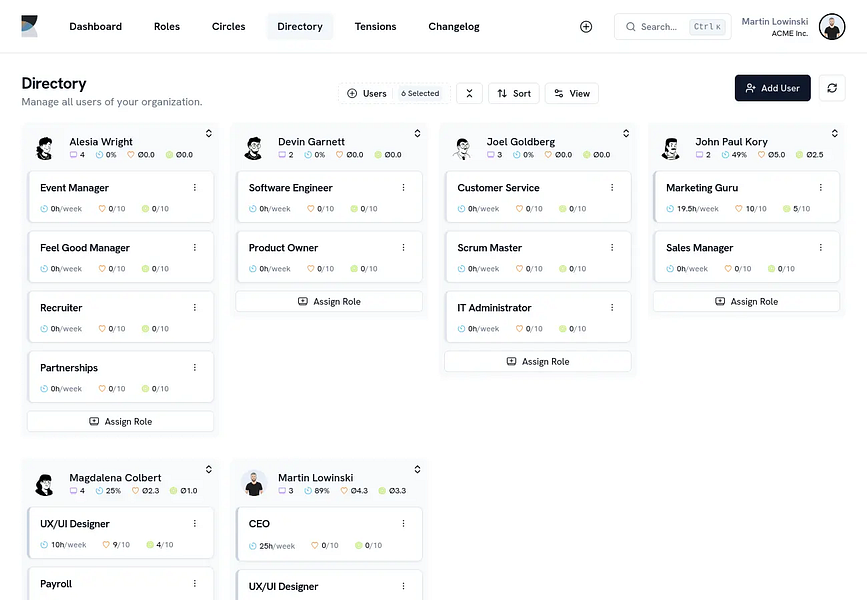Click the circled plus icon in top navigation

[586, 27]
